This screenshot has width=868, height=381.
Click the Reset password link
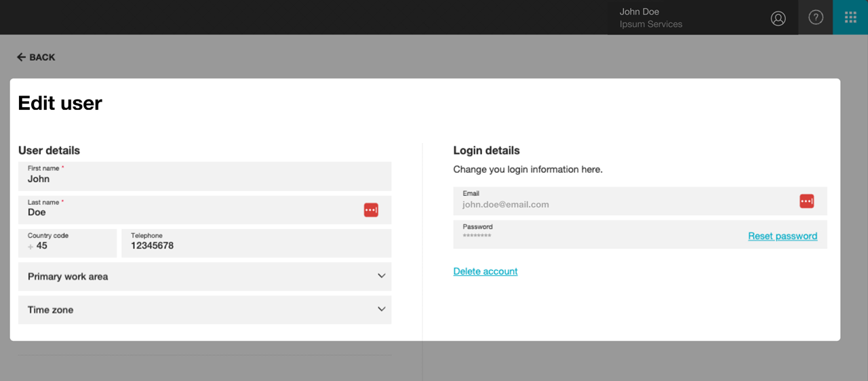(783, 236)
